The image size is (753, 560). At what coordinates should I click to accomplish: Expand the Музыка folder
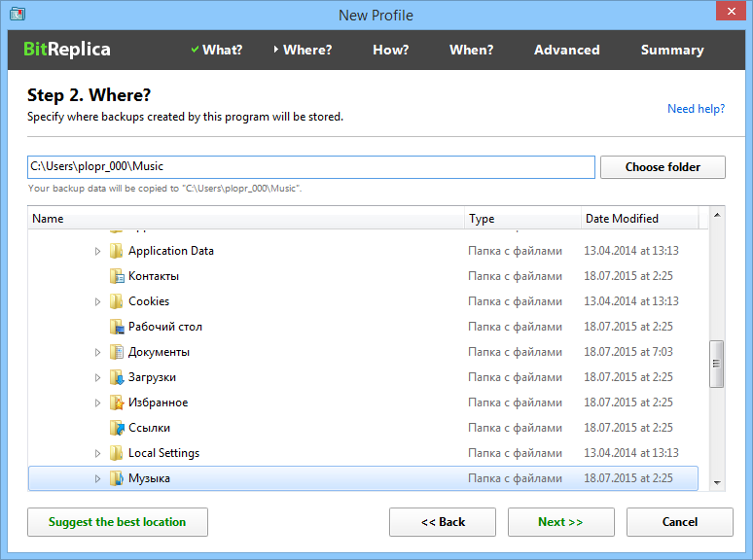97,479
